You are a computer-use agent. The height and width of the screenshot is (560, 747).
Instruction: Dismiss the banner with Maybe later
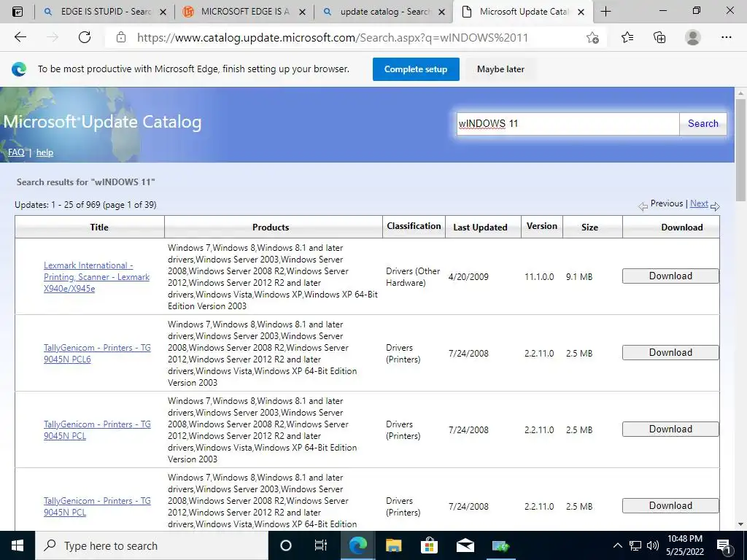tap(500, 69)
